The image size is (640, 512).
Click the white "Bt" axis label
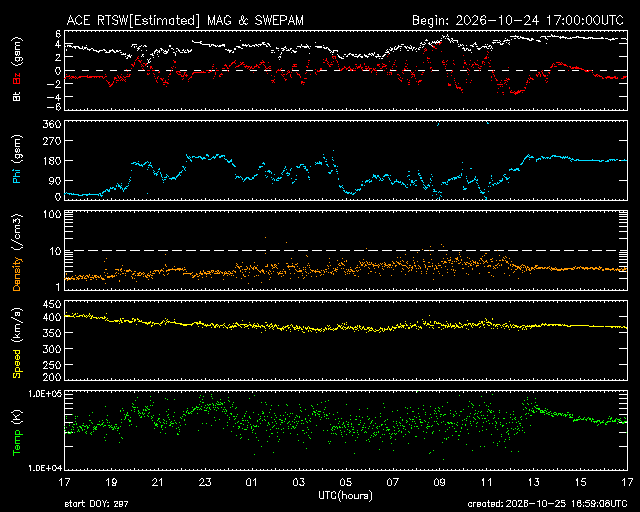(17, 96)
